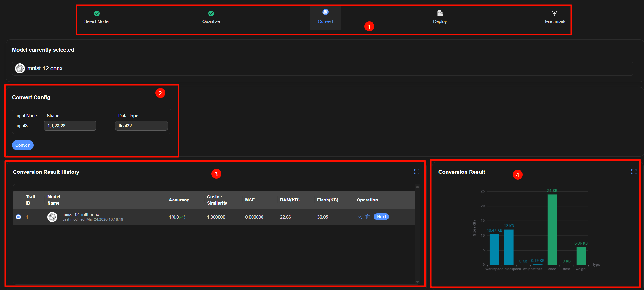The image size is (644, 290).
Task: Go to the Quantize step label
Action: tap(211, 21)
